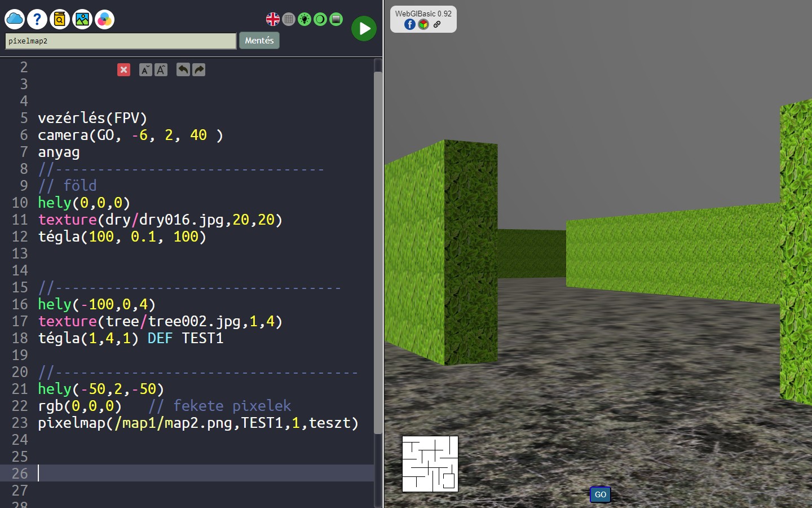Click the question mark help icon
Image resolution: width=812 pixels, height=508 pixels.
pos(37,19)
